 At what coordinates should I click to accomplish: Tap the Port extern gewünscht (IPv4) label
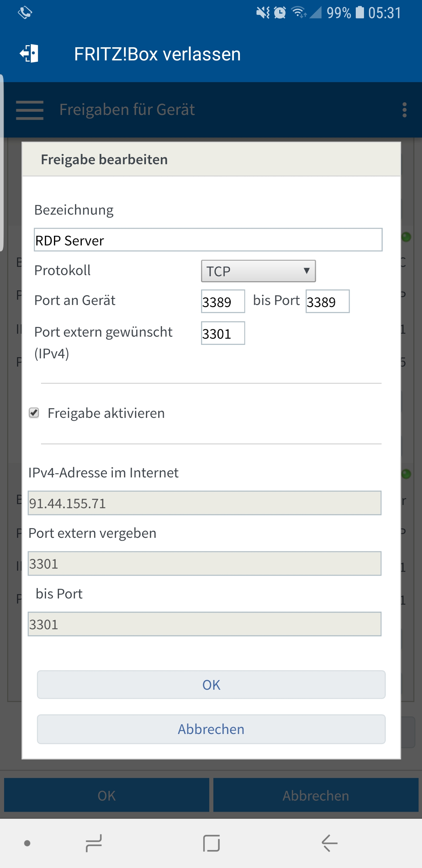(x=103, y=343)
